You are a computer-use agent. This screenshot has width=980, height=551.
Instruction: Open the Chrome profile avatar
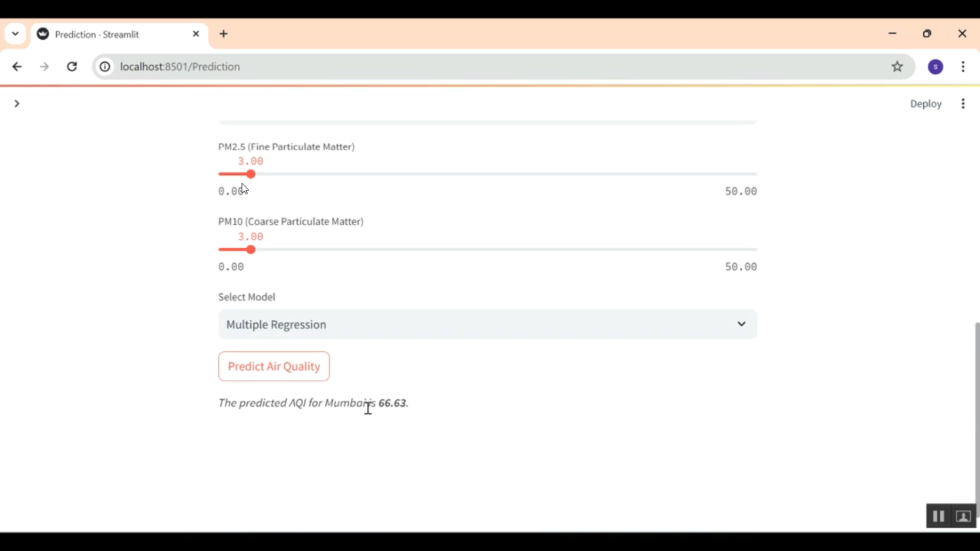tap(936, 67)
